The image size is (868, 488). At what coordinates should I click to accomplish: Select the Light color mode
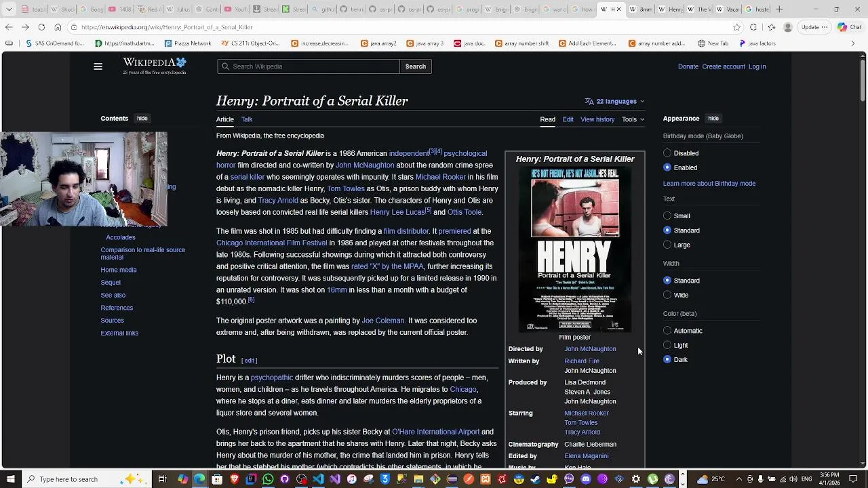(x=667, y=345)
